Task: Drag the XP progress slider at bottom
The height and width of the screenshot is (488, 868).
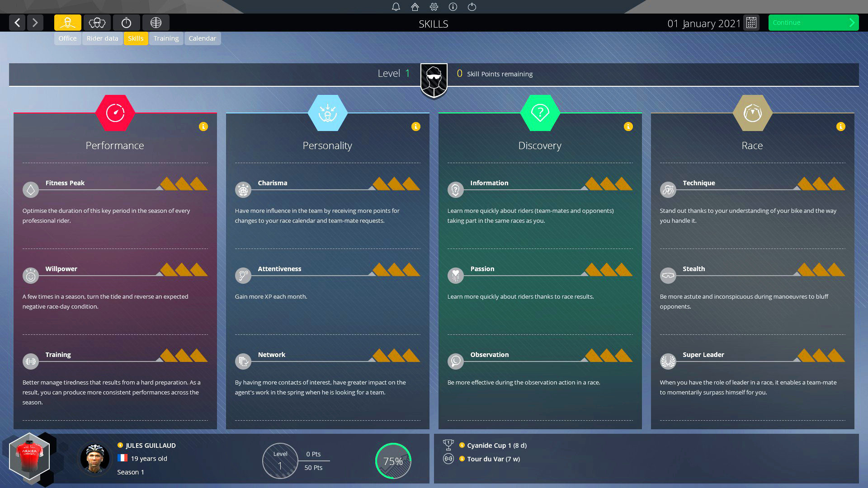Action: click(x=393, y=460)
